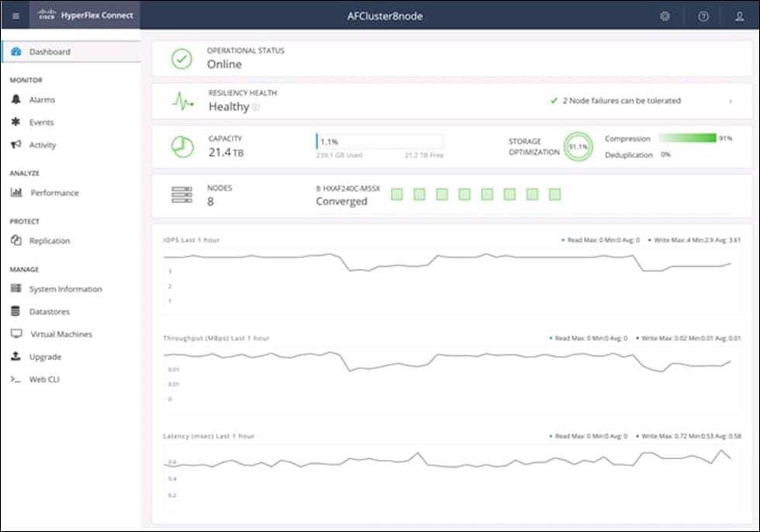Viewport: 760px width, 532px height.
Task: Go to Events page
Action: [x=42, y=122]
